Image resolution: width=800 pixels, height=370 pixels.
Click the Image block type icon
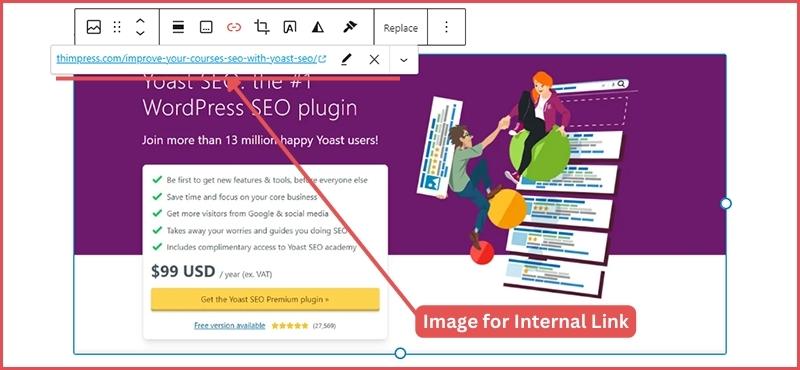pos(94,27)
